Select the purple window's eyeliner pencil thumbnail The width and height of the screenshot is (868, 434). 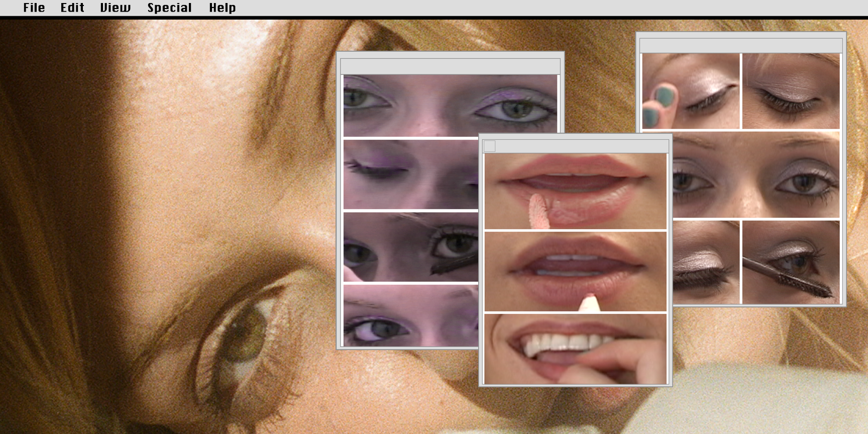(411, 247)
